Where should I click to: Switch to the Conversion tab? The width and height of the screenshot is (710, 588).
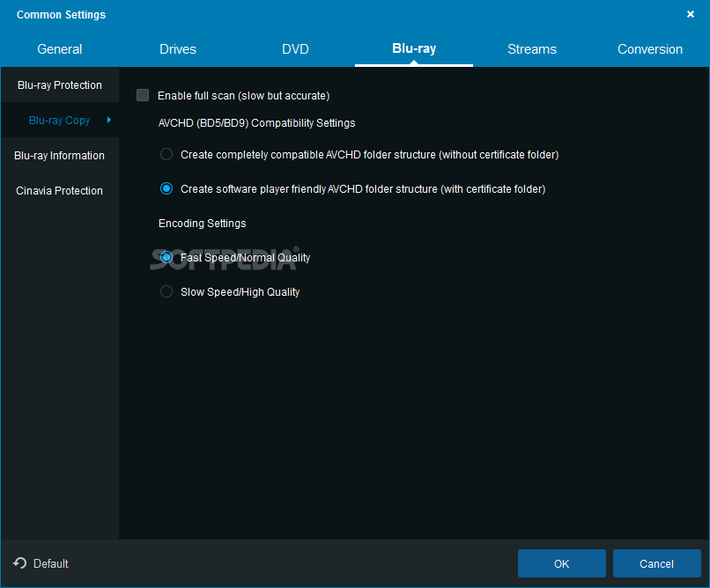point(650,48)
